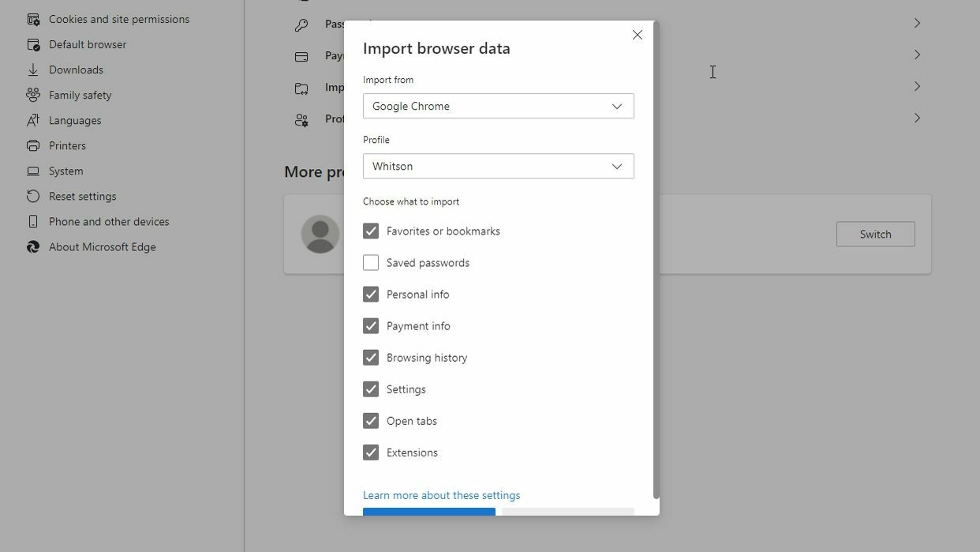Open System settings in sidebar
980x552 pixels.
[x=65, y=171]
